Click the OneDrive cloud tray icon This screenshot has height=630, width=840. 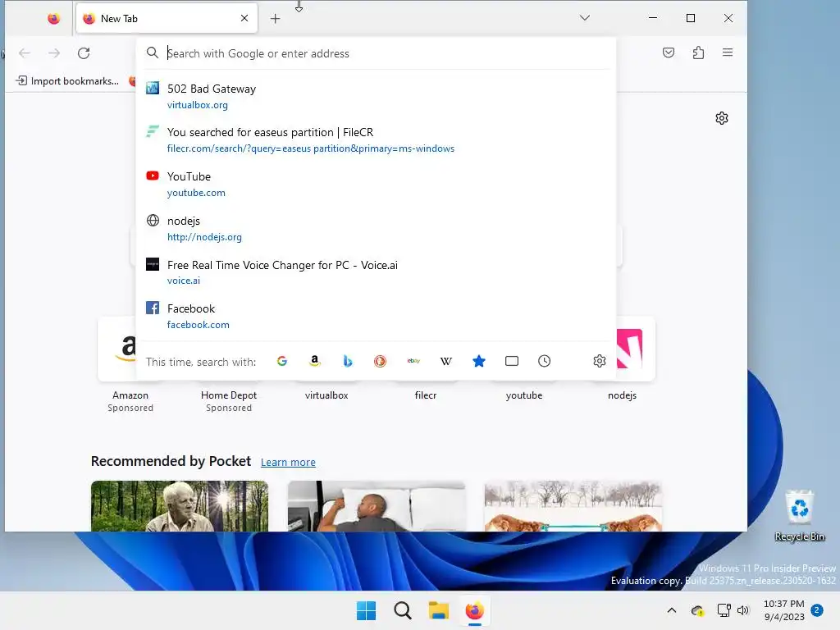point(697,610)
